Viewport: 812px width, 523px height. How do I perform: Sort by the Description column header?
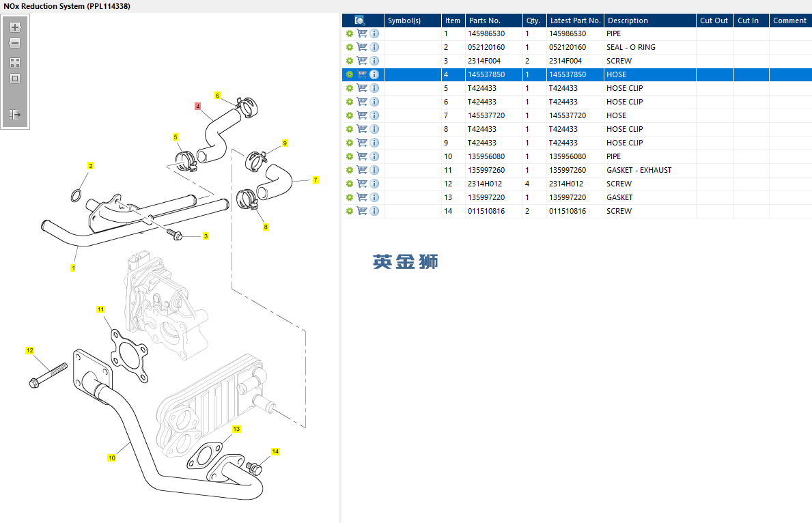click(x=650, y=20)
